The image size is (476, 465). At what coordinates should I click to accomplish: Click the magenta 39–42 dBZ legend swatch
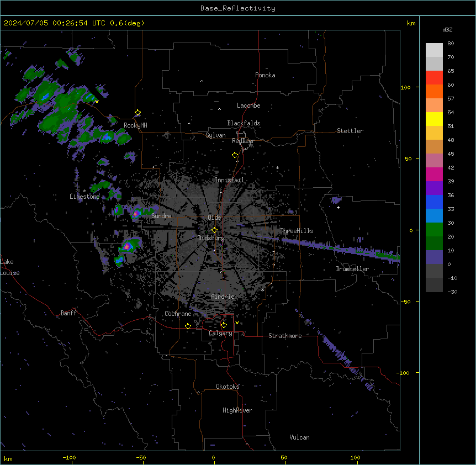coord(434,174)
